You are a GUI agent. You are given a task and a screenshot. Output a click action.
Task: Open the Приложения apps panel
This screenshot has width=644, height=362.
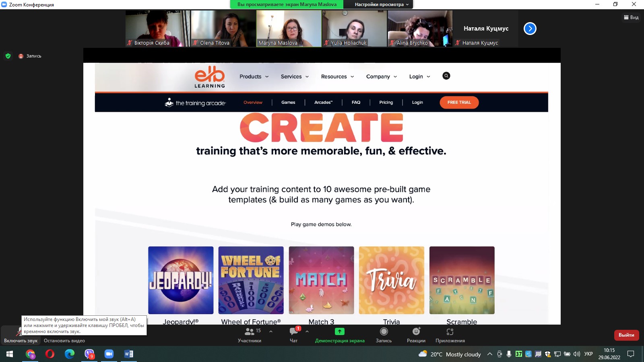[450, 335]
